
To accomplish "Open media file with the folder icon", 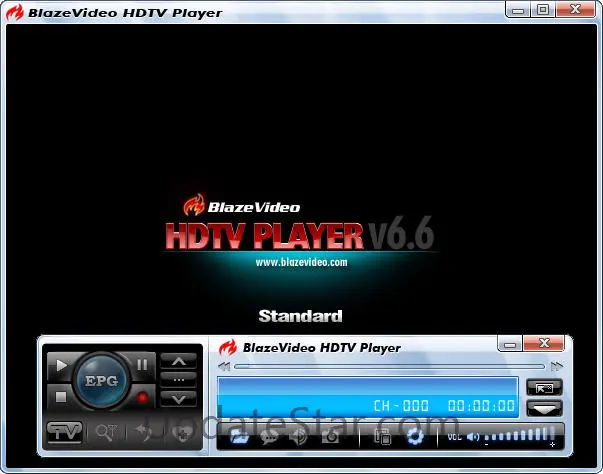I will (239, 436).
